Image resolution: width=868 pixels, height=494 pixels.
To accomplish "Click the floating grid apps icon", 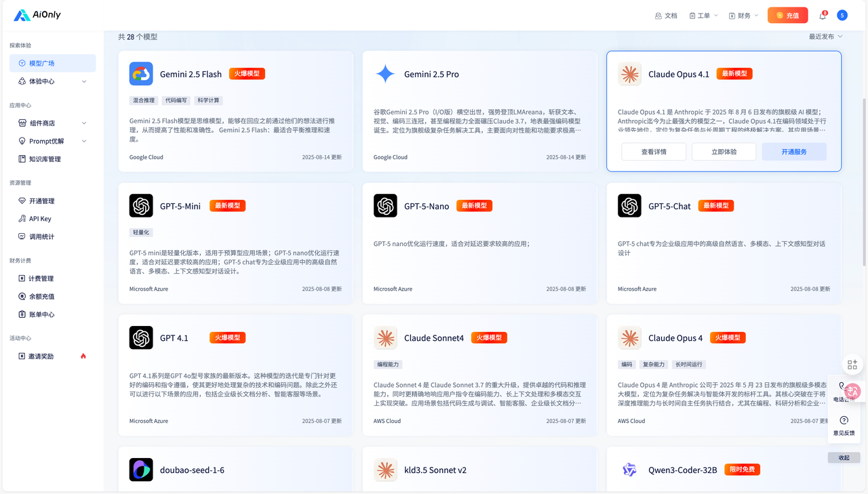I will click(x=852, y=365).
